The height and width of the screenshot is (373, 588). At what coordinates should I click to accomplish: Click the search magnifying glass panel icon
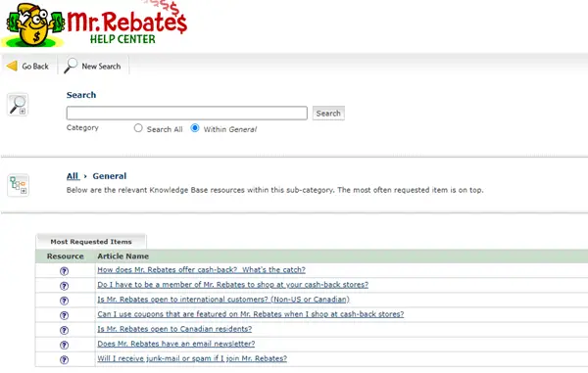pos(18,105)
